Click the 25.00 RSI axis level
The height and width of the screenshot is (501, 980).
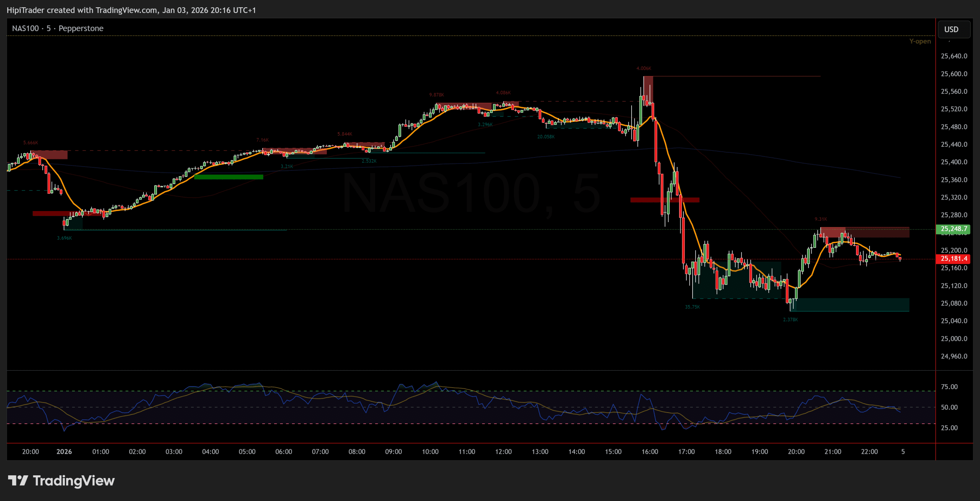coord(949,428)
